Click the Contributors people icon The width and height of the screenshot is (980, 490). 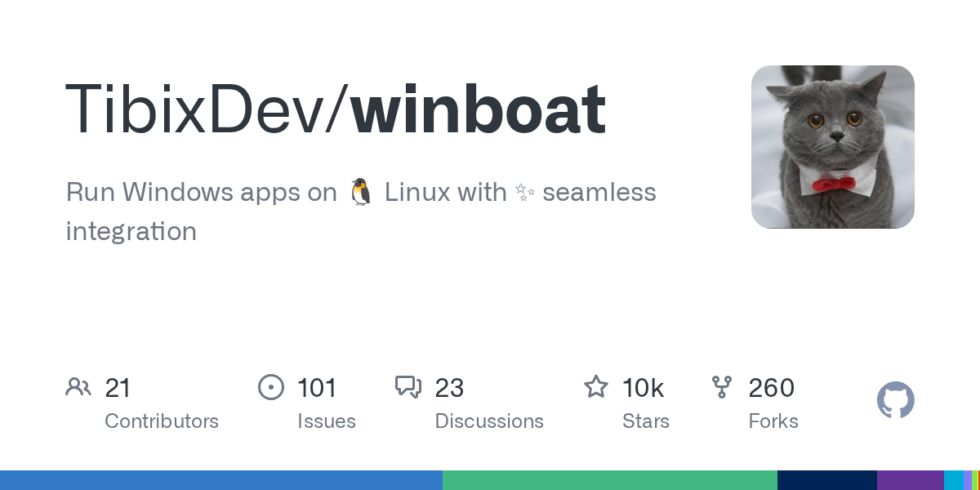[78, 387]
